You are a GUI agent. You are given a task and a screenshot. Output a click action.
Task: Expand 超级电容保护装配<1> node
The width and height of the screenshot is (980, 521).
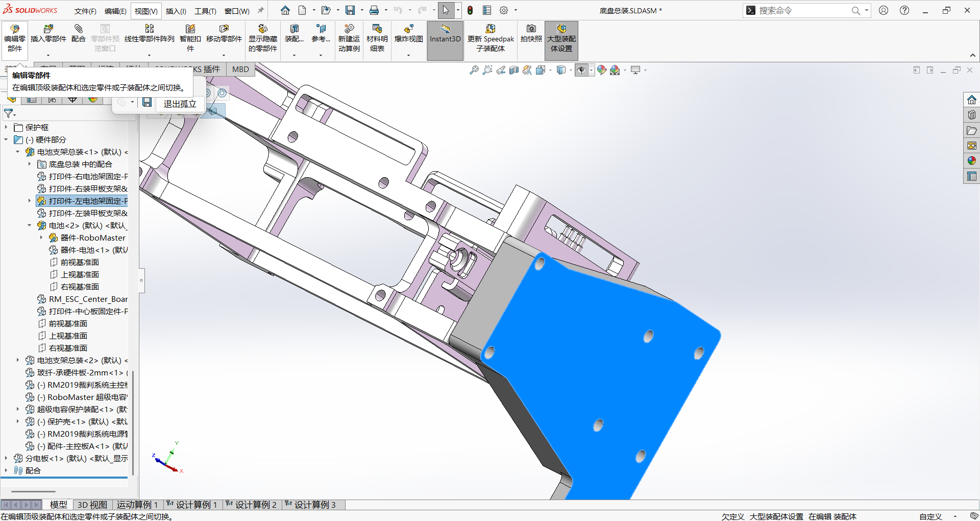[x=18, y=409]
